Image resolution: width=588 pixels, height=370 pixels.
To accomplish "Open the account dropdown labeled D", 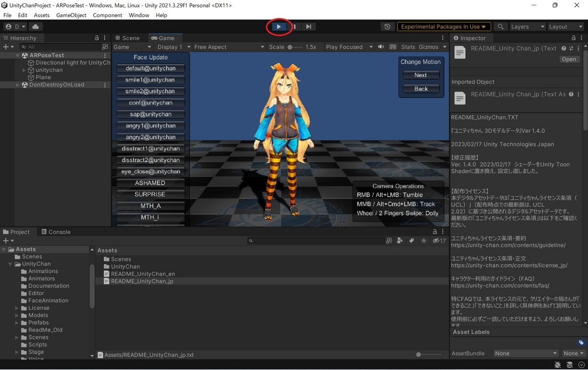I will tap(15, 26).
